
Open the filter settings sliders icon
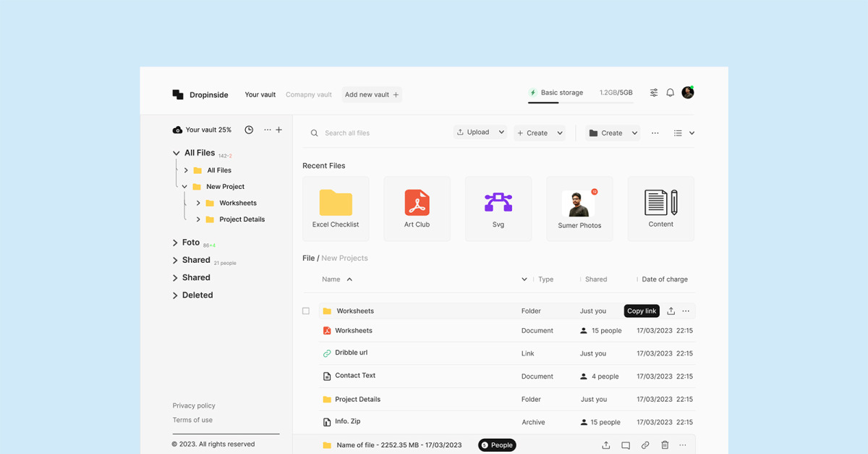point(654,93)
